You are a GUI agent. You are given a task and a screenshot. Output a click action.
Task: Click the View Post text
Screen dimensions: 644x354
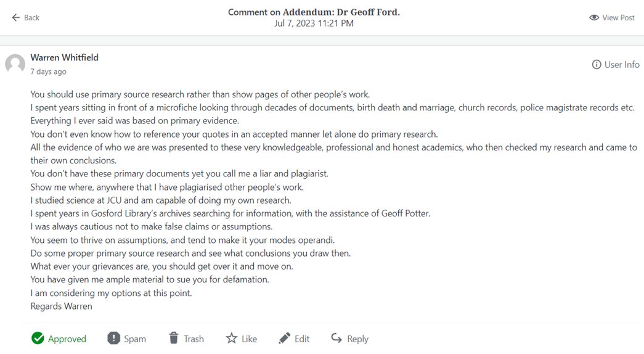coord(618,18)
